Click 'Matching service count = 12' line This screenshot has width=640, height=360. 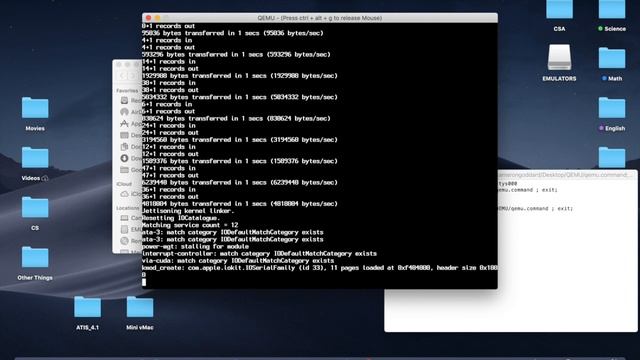coord(190,225)
